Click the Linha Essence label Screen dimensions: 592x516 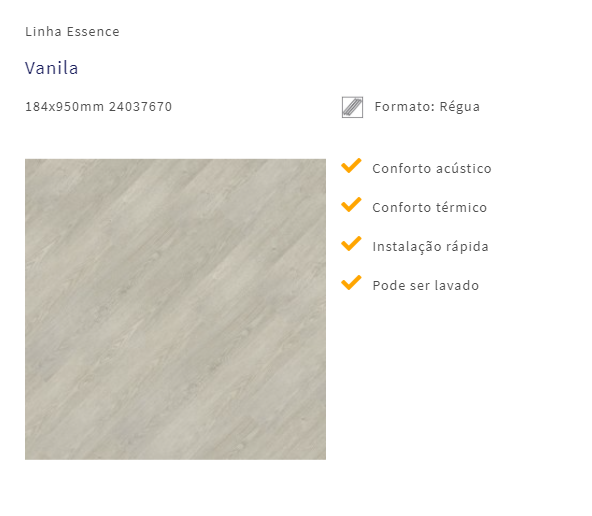tap(72, 31)
